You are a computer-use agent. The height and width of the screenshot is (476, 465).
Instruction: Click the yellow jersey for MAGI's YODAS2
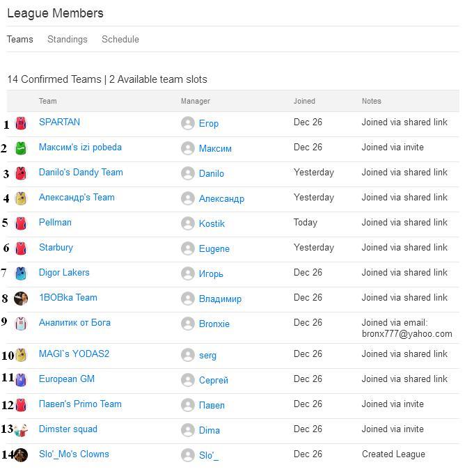(x=21, y=355)
